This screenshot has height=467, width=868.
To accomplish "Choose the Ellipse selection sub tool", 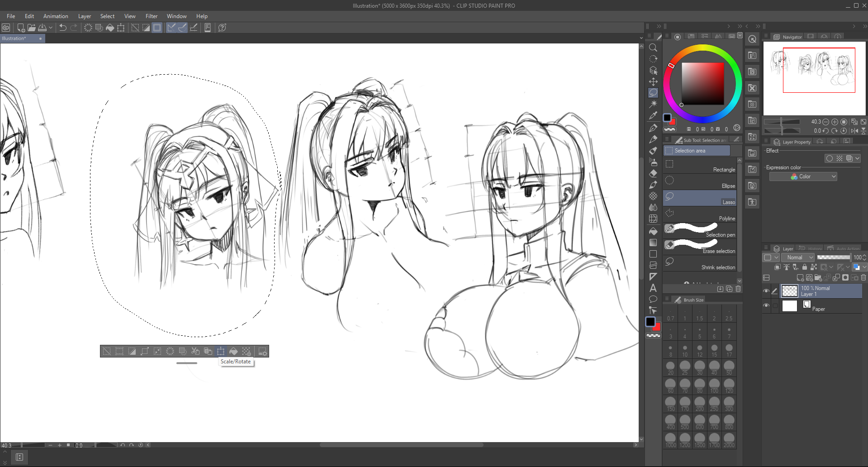I will (x=700, y=182).
